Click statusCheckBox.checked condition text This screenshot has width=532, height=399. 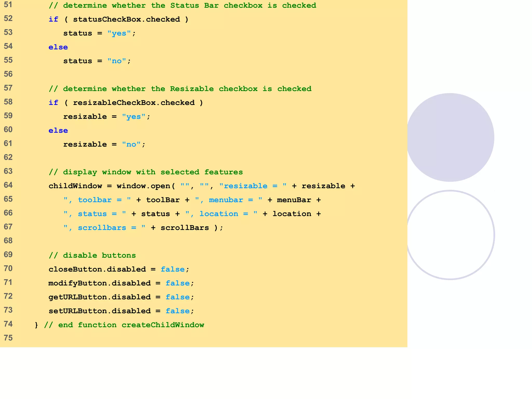point(126,19)
